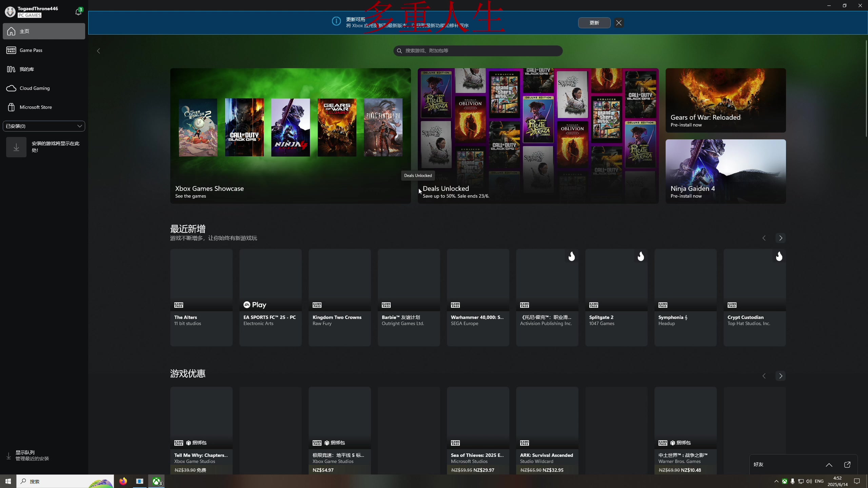The height and width of the screenshot is (488, 868).
Task: Open 中土世界: 战争之影 deal card
Action: click(686, 430)
